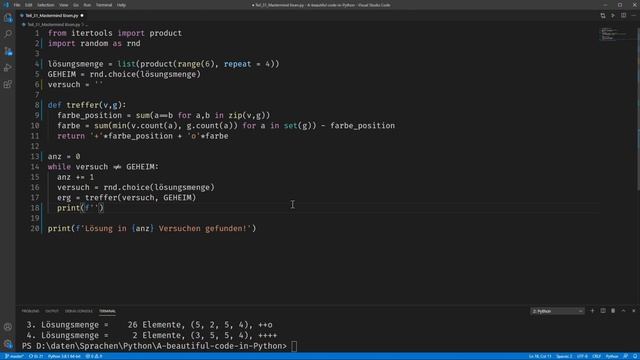Image resolution: width=640 pixels, height=360 pixels.
Task: Split the editor to the right
Action: pyautogui.click(x=623, y=16)
